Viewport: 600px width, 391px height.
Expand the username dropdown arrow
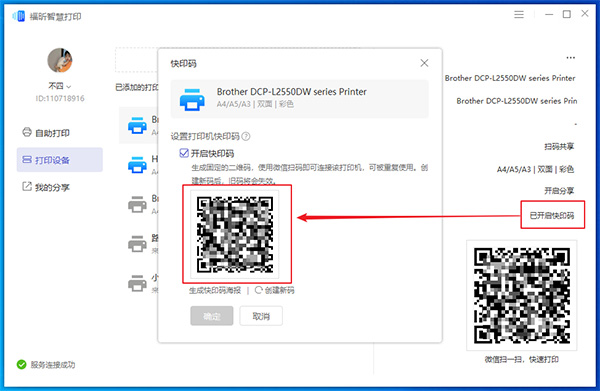tap(68, 86)
